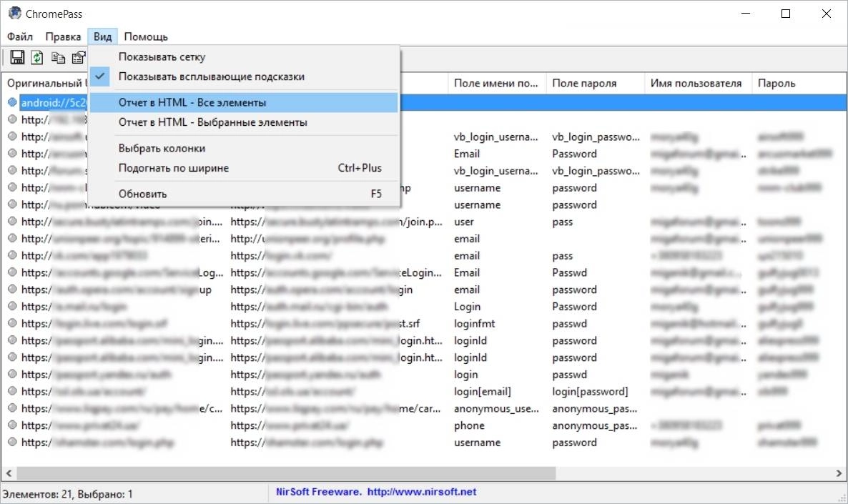Click the blue bullet icon of the android:// row
848x504 pixels.
12,102
